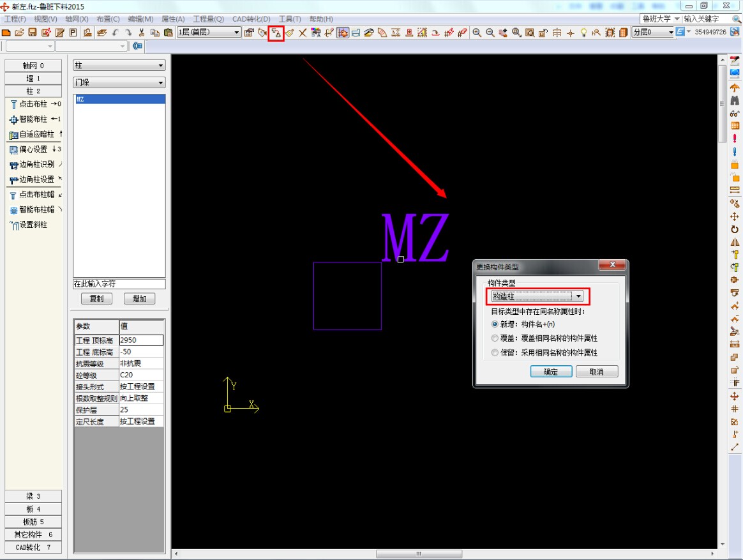Select the 点击布柱 tool
This screenshot has width=743, height=560.
click(34, 104)
